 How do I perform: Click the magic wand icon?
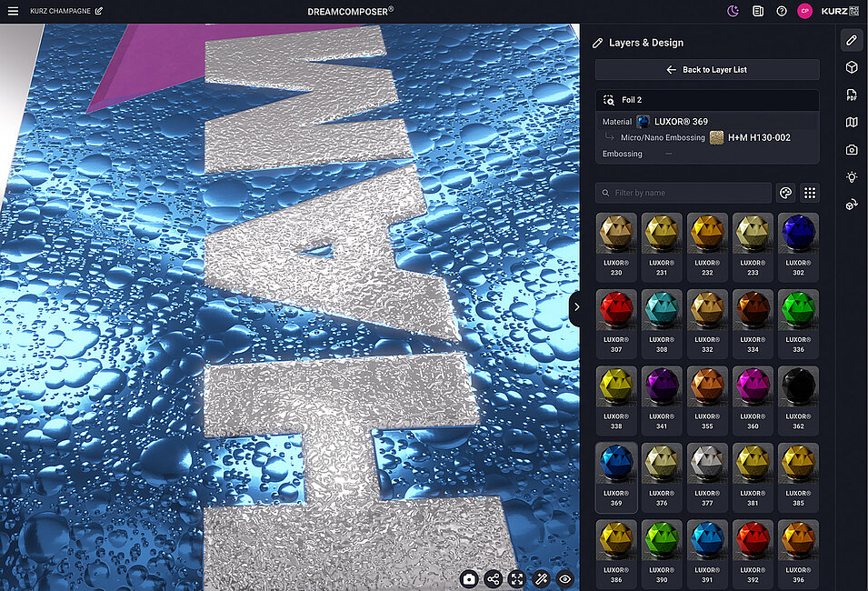click(541, 579)
